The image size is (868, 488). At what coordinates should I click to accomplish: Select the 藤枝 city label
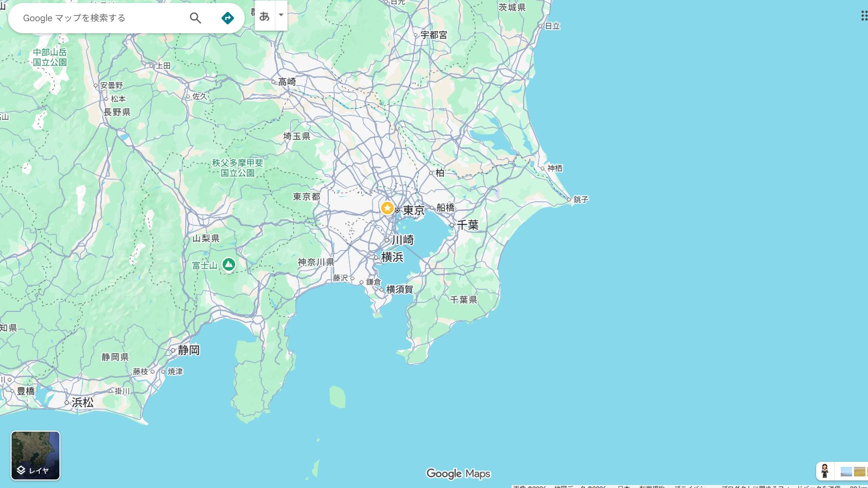140,371
